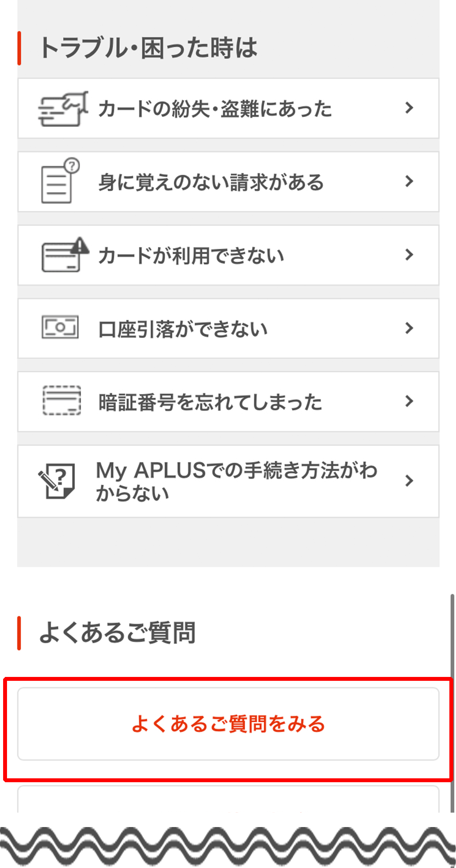This screenshot has height=868, width=456.
Task: Expand the カードが利用できない chevron
Action: [x=409, y=255]
